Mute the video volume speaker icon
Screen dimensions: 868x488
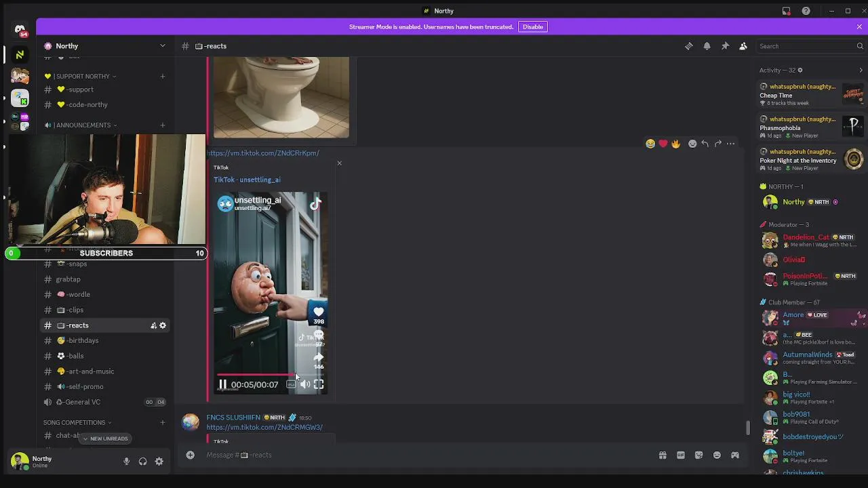coord(305,384)
